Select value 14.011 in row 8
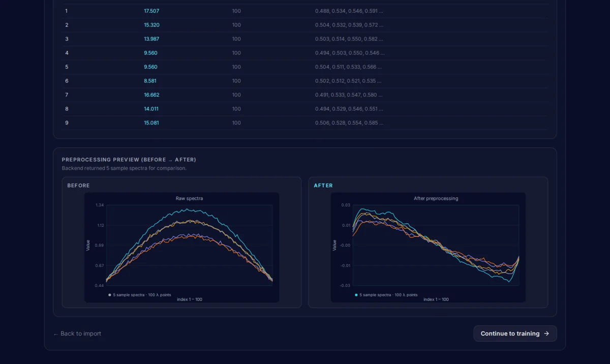Viewport: 610px width, 364px height. click(x=151, y=109)
